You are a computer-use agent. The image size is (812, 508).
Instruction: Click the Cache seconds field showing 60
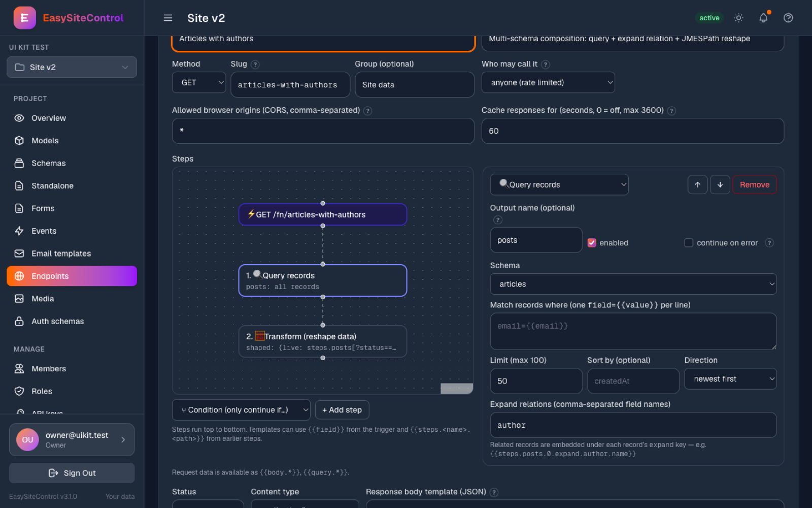[632, 131]
